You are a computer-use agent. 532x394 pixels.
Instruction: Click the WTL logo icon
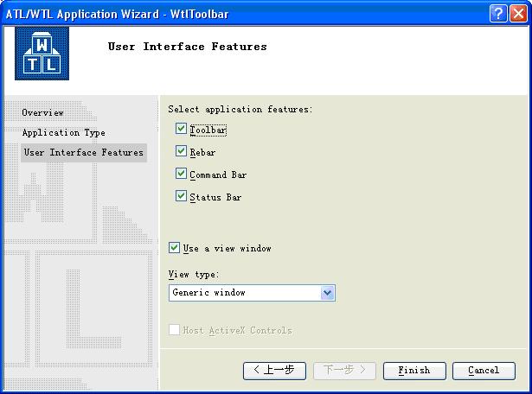point(42,54)
